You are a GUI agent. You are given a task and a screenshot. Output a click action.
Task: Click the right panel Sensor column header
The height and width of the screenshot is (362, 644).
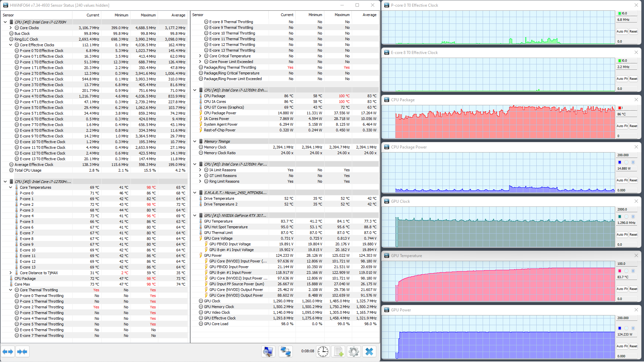pos(198,15)
